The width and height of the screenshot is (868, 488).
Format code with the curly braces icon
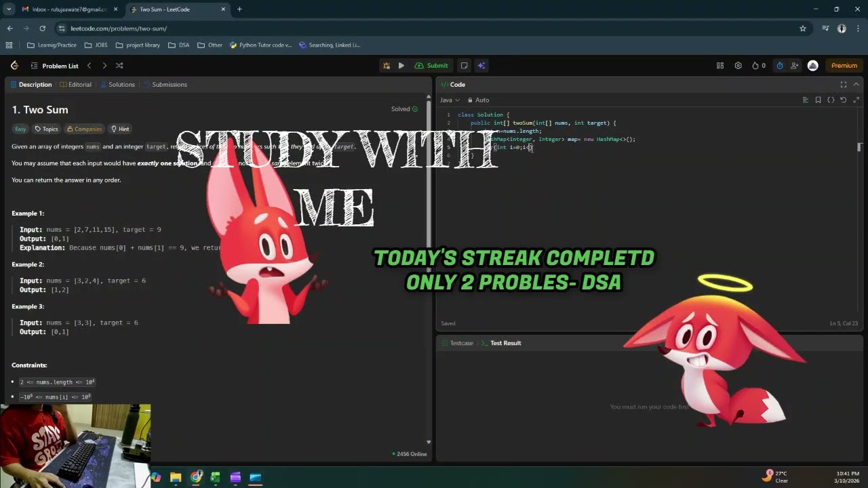pyautogui.click(x=831, y=100)
